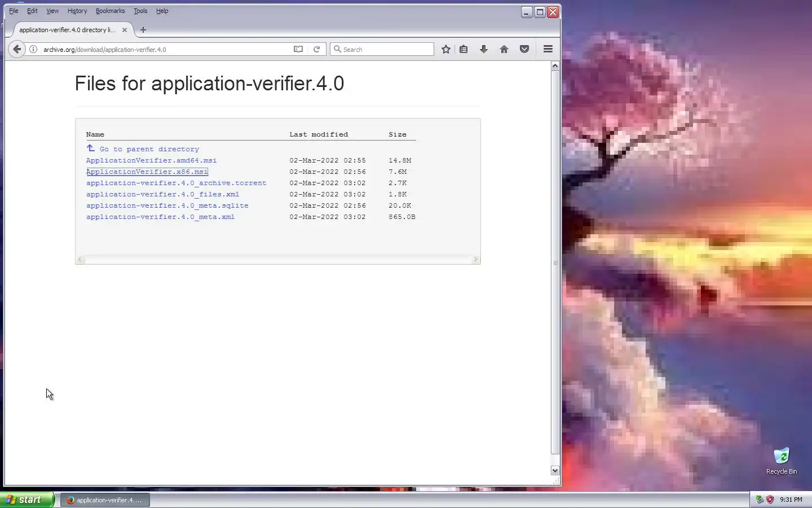Open the red security shield tray icon

point(770,500)
